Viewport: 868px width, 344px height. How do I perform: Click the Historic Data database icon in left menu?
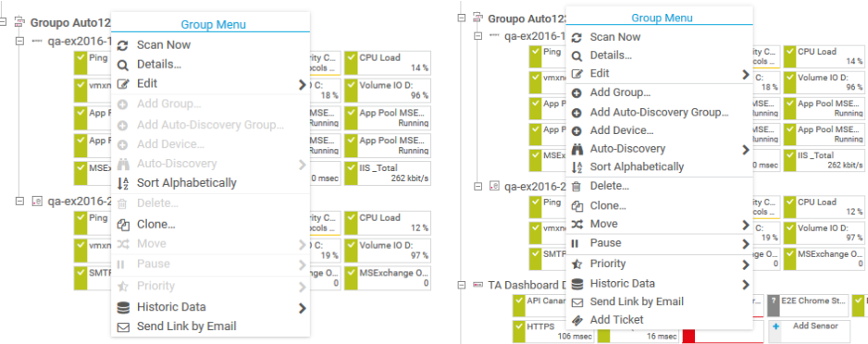[x=123, y=307]
